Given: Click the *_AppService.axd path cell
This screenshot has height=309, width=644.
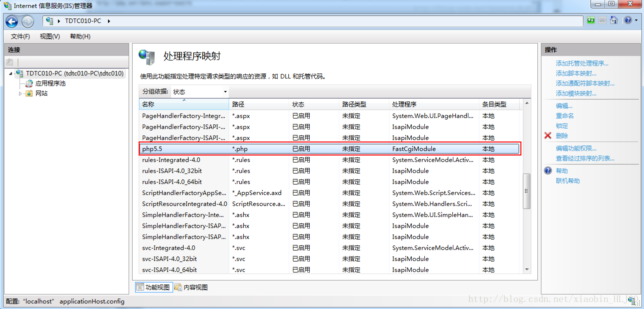Looking at the screenshot, I should pyautogui.click(x=257, y=192).
